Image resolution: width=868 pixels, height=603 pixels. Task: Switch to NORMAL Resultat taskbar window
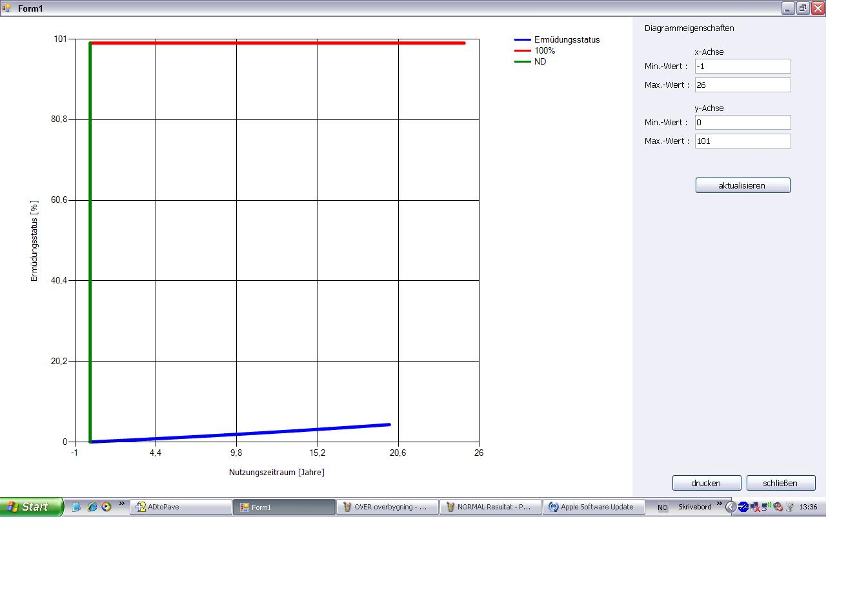click(490, 507)
